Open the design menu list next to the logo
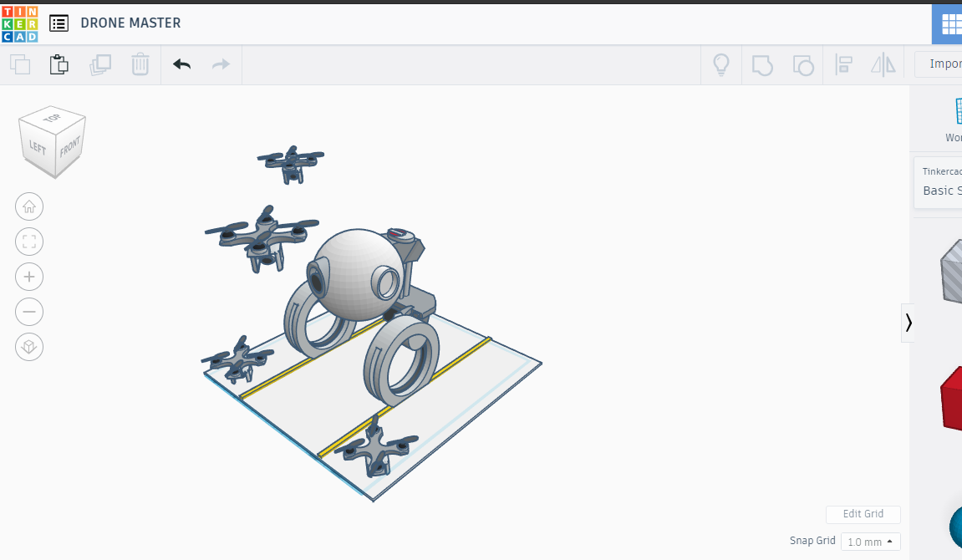 (x=59, y=23)
